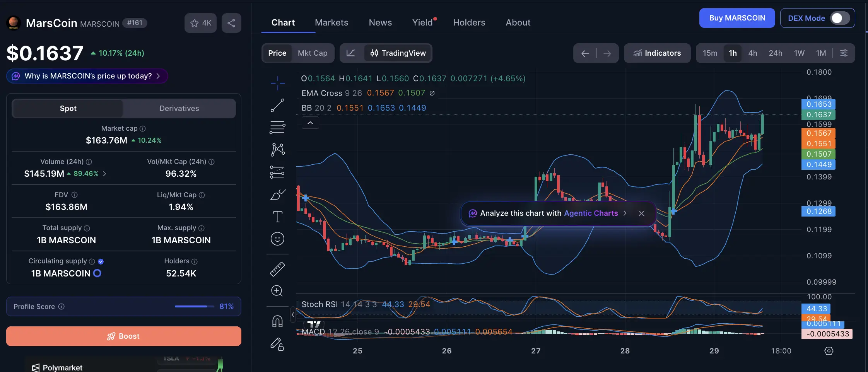
Task: Share the MarsCoin page
Action: pos(231,23)
